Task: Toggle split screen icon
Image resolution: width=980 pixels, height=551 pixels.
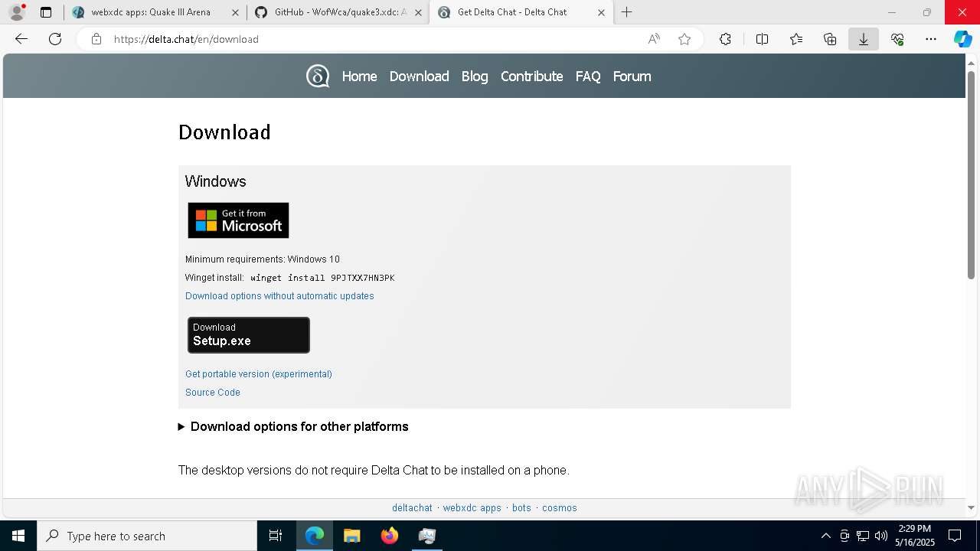Action: tap(762, 39)
